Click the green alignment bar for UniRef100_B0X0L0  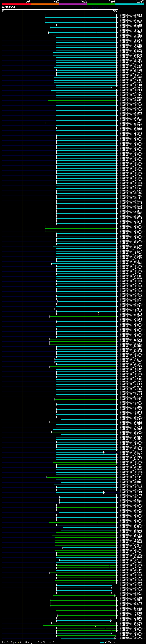[80, 625]
